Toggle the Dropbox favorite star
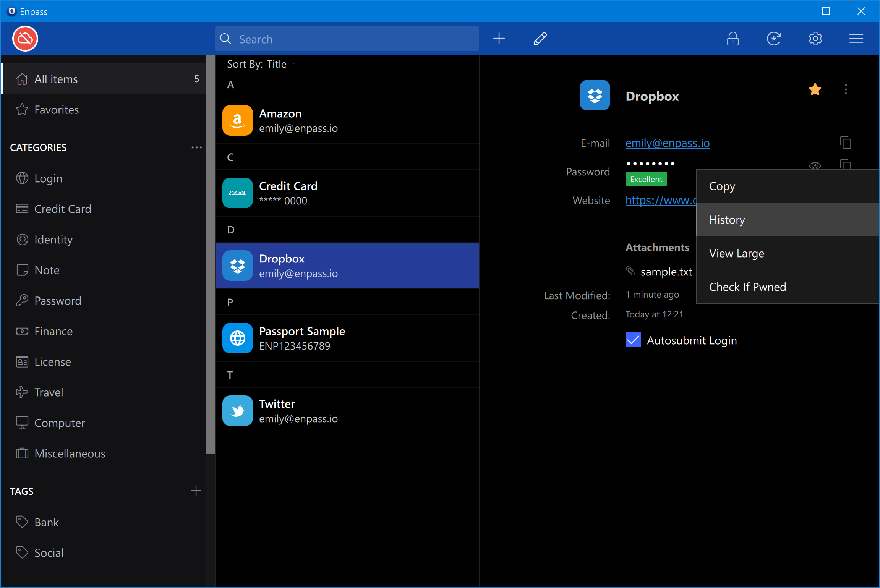 point(815,89)
